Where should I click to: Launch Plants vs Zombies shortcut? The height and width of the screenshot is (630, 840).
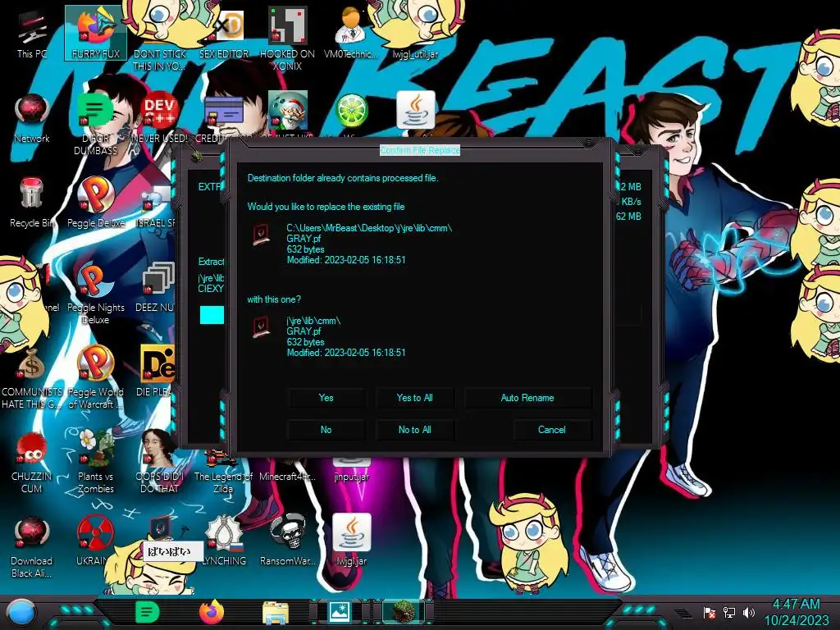[96, 463]
